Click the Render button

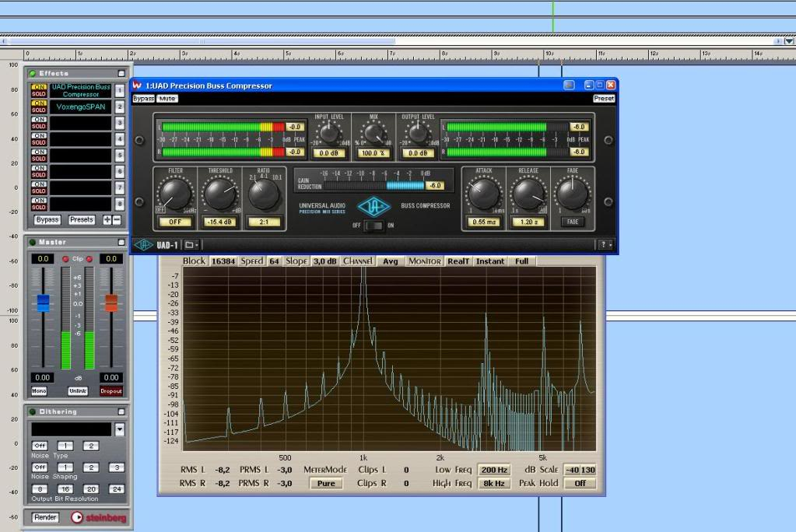click(45, 517)
